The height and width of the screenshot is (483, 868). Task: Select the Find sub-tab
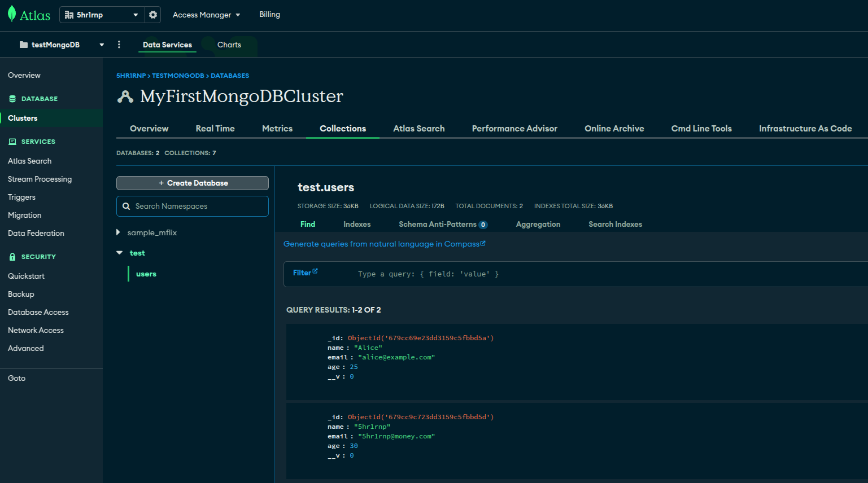pos(308,224)
